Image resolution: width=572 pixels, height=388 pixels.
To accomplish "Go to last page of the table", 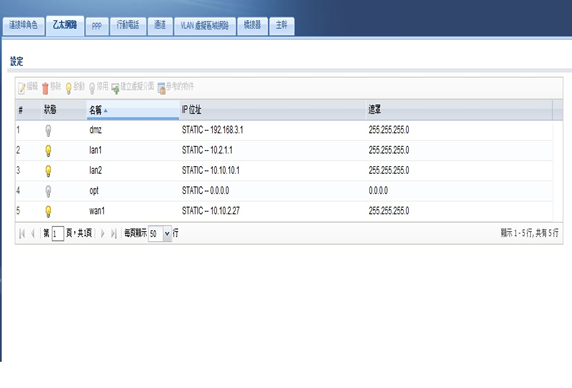I will [x=113, y=233].
